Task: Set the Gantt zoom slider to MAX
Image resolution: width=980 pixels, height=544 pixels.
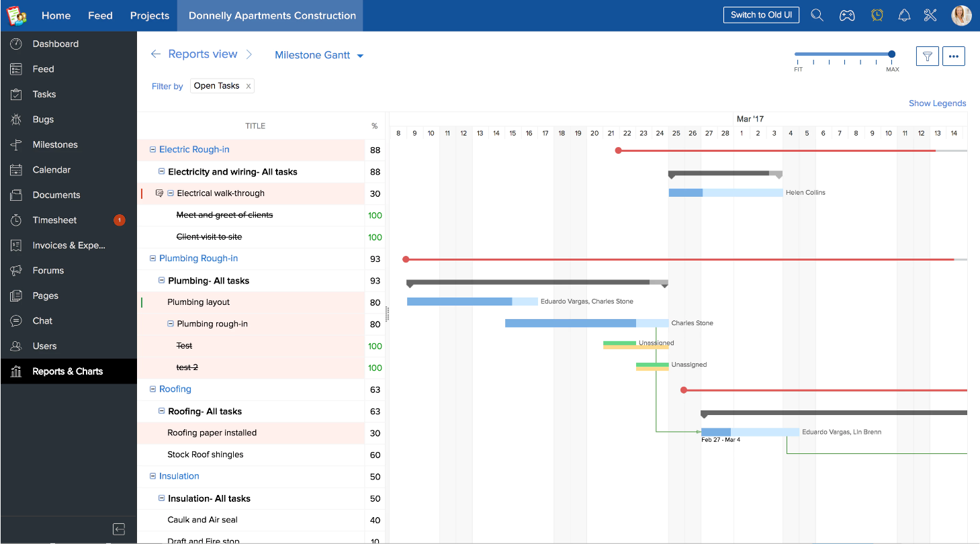Action: click(891, 54)
